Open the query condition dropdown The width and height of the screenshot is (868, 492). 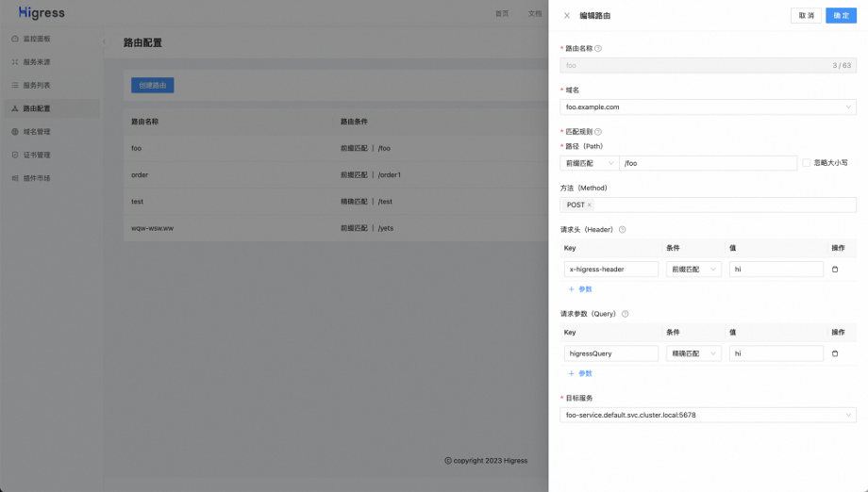693,353
